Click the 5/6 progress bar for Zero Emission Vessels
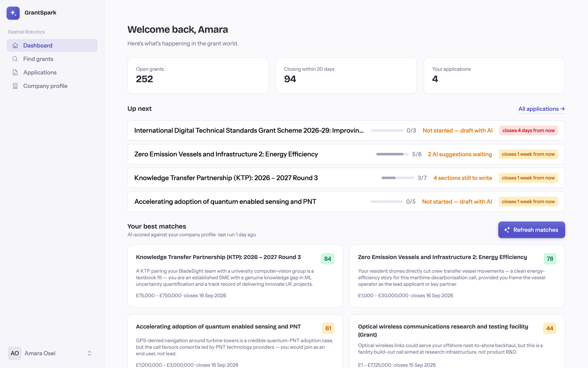The image size is (588, 368). pyautogui.click(x=392, y=154)
